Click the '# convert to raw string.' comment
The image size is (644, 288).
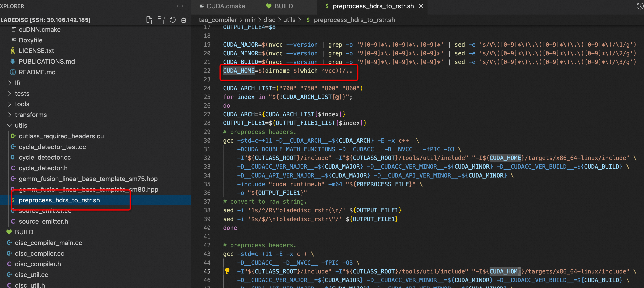(265, 202)
